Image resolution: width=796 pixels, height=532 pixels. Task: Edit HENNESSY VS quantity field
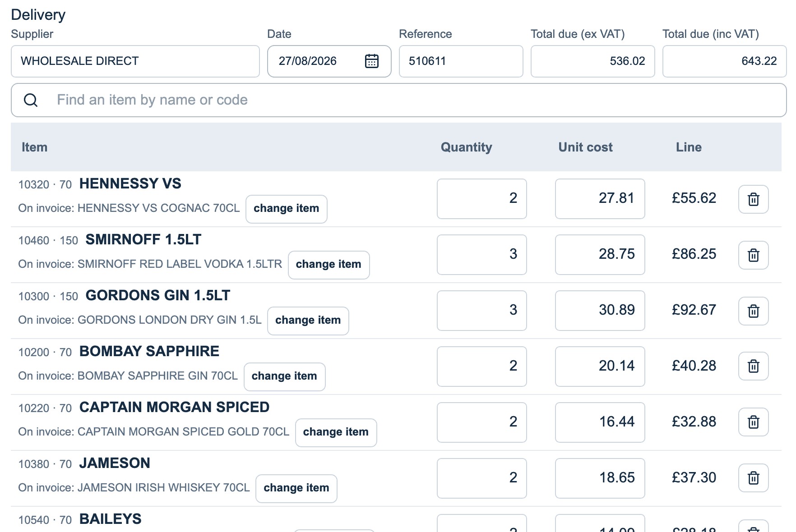click(482, 199)
